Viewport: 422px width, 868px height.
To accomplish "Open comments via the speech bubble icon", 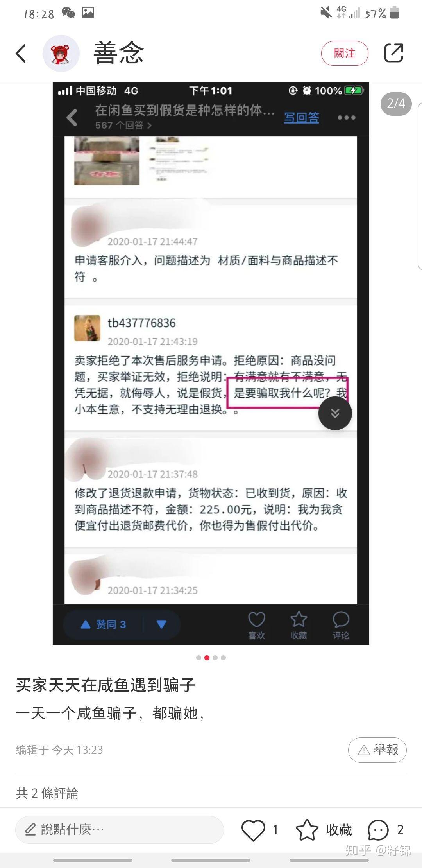I will click(x=378, y=829).
